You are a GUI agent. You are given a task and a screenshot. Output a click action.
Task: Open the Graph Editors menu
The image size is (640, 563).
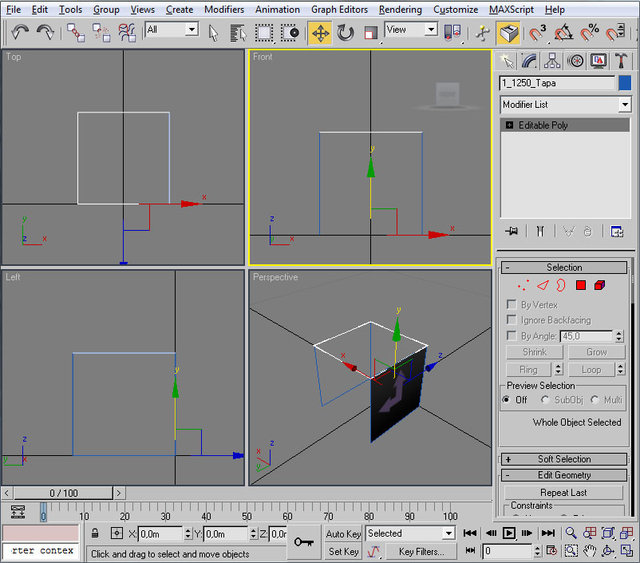(339, 9)
